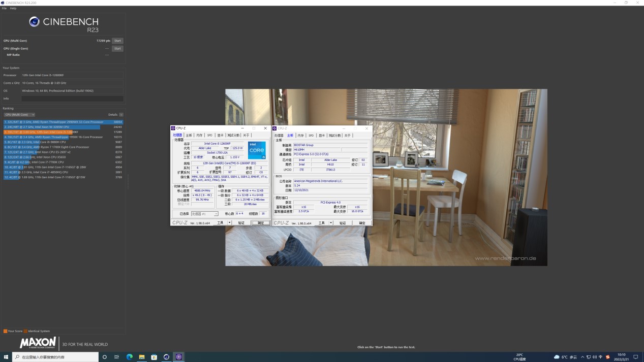Click the taskbar search box
This screenshot has height=362, width=644.
point(55,357)
